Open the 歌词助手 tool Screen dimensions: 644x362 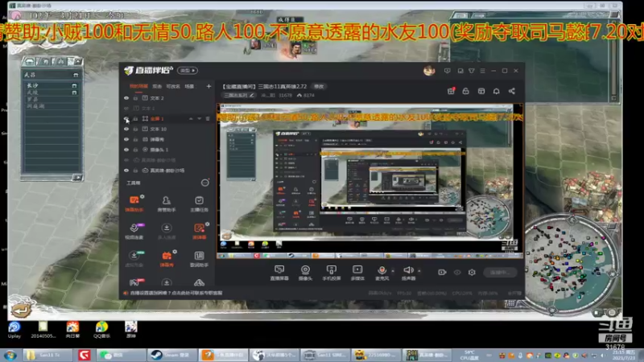coord(199,258)
